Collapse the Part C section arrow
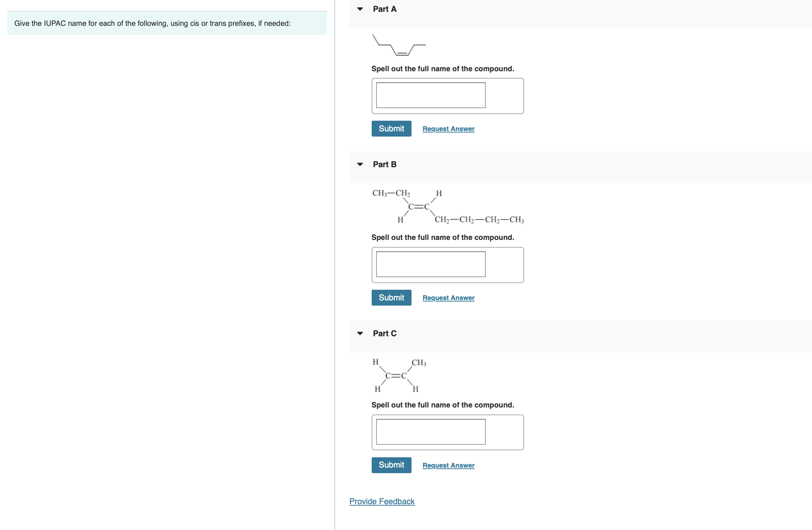 tap(360, 334)
